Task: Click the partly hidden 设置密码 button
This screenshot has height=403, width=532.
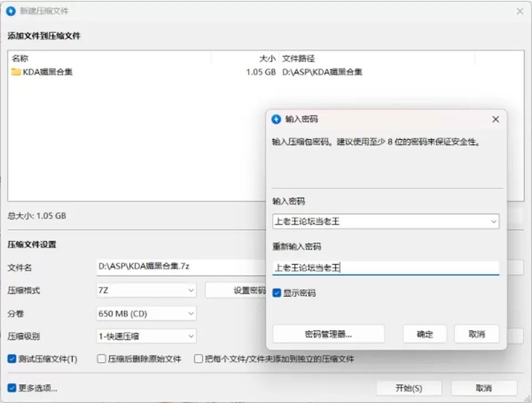Action: (236, 291)
